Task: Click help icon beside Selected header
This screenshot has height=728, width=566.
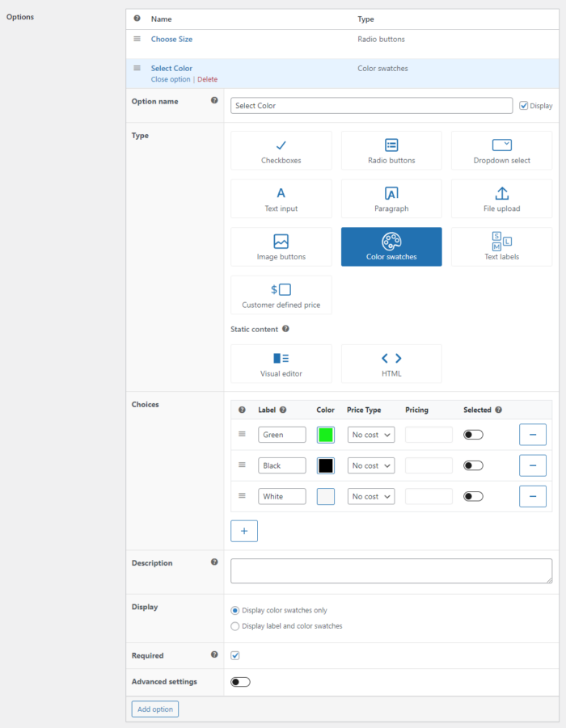Action: tap(499, 410)
